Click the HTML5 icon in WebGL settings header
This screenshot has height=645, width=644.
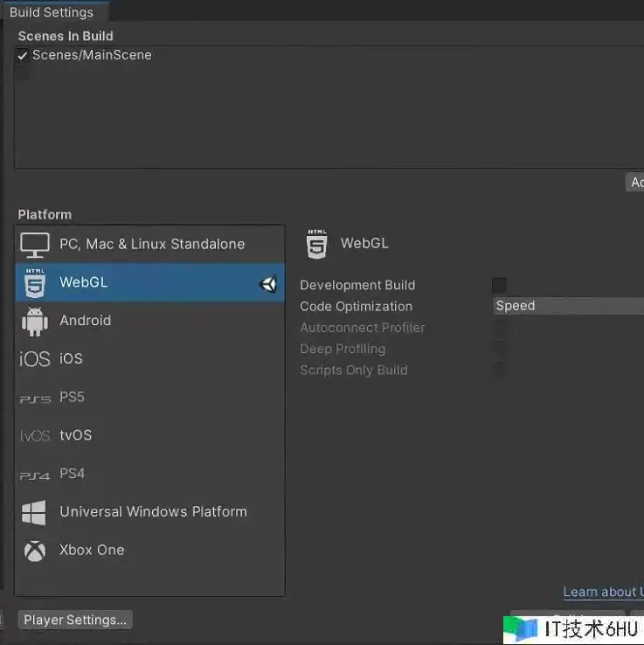point(316,244)
